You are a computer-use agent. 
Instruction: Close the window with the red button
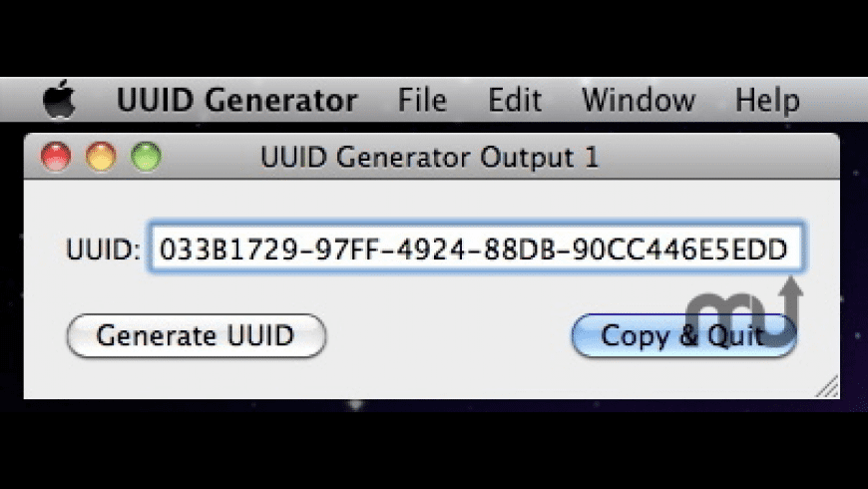tap(56, 157)
